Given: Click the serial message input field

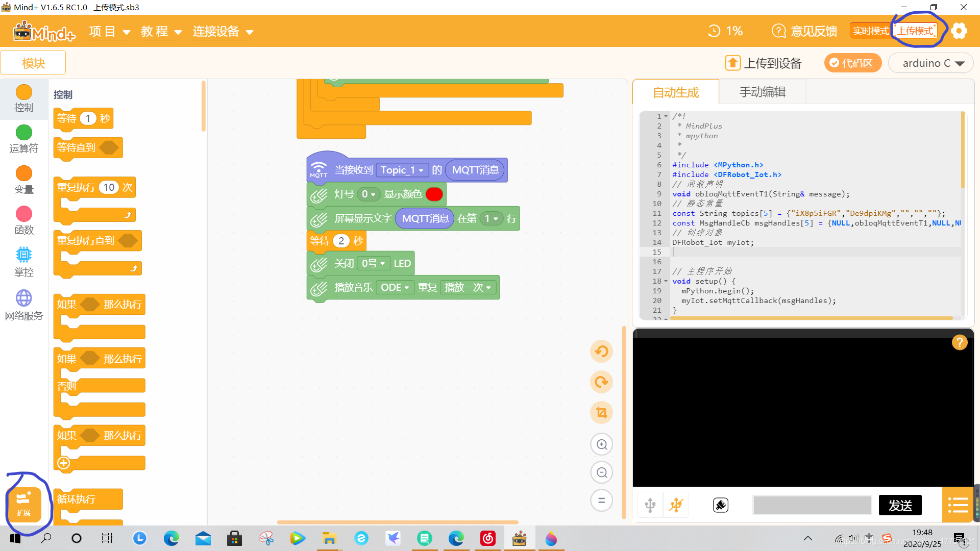Looking at the screenshot, I should coord(812,505).
